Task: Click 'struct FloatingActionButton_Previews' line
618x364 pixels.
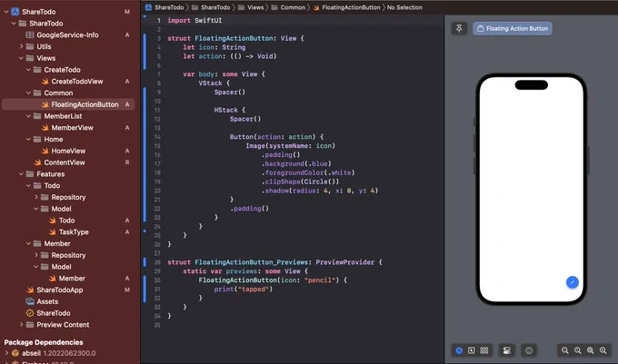Action: 274,262
